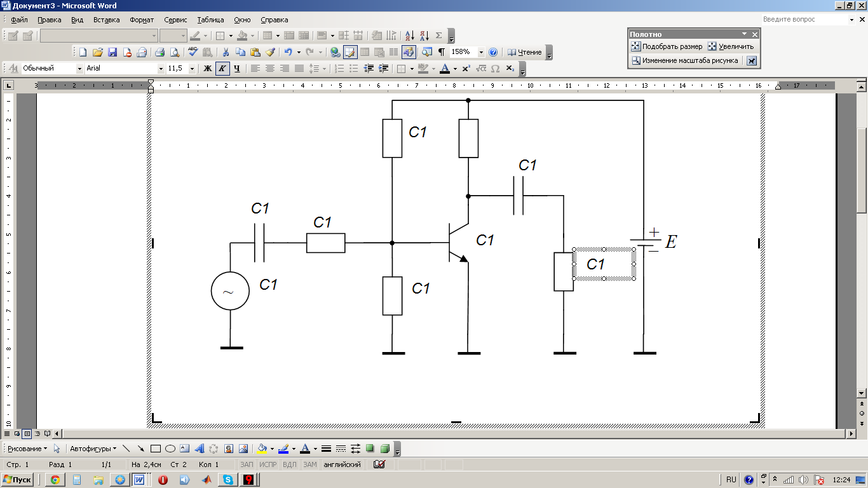Viewport: 868px width, 488px height.
Task: Open the font size 11,5 dropdown
Action: 191,68
